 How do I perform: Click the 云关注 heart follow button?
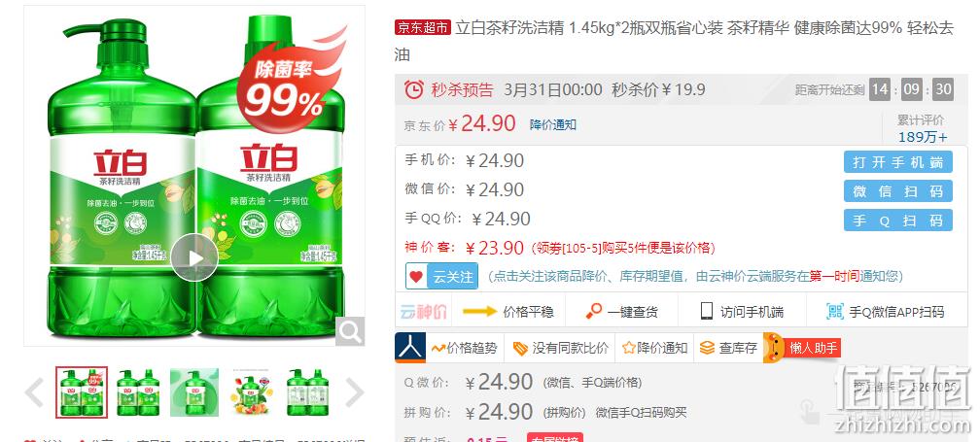click(x=441, y=276)
